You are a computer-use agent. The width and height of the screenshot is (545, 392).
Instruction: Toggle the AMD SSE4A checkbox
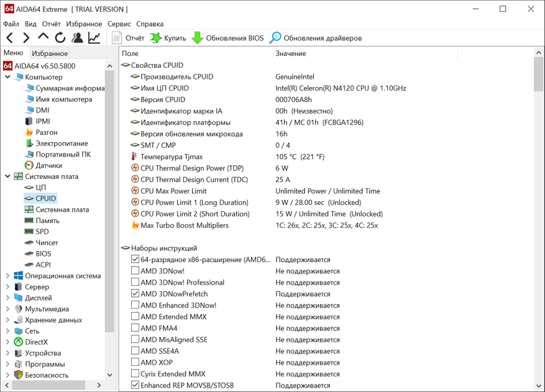pyautogui.click(x=135, y=351)
